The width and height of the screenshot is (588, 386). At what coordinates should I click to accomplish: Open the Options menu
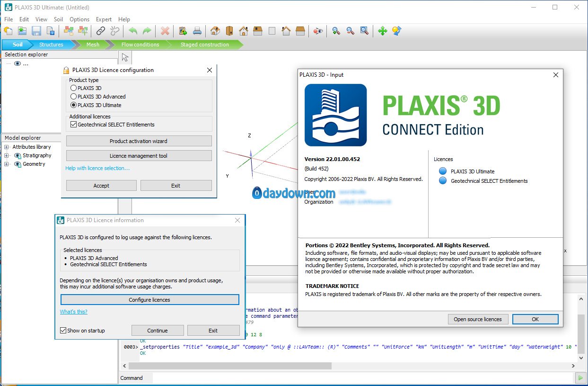click(x=79, y=19)
